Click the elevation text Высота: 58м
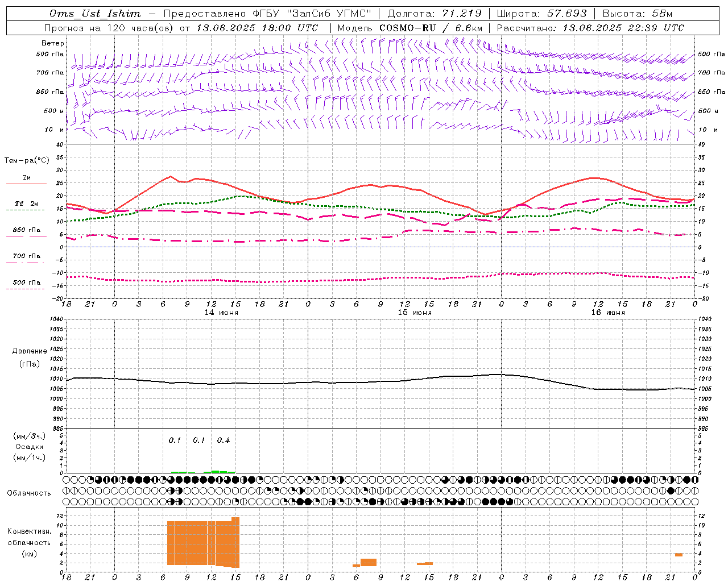Viewport: 728px width, 582px height. (x=637, y=14)
